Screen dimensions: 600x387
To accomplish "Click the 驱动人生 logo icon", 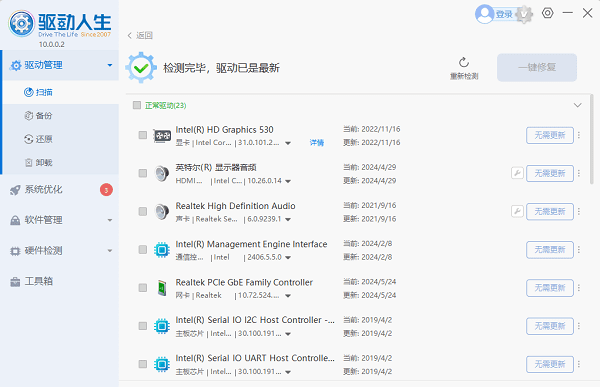I will pyautogui.click(x=22, y=24).
